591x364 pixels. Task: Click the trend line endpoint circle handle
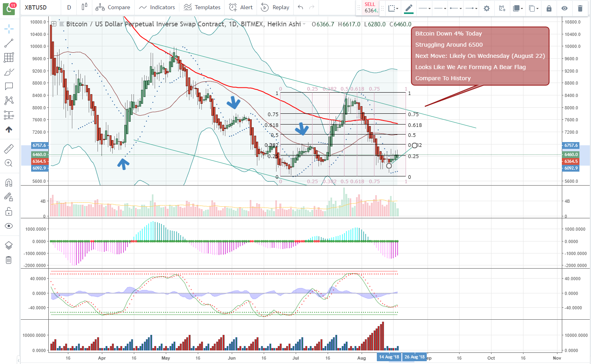point(414,146)
